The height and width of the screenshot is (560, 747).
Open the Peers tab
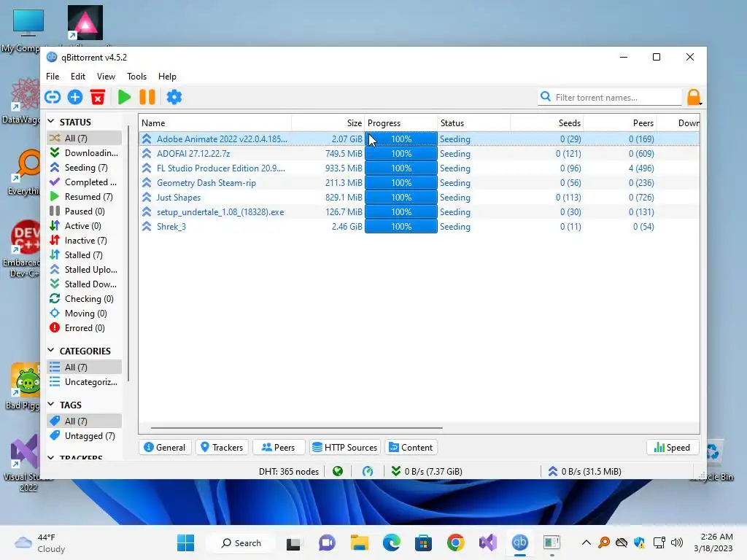tap(279, 447)
